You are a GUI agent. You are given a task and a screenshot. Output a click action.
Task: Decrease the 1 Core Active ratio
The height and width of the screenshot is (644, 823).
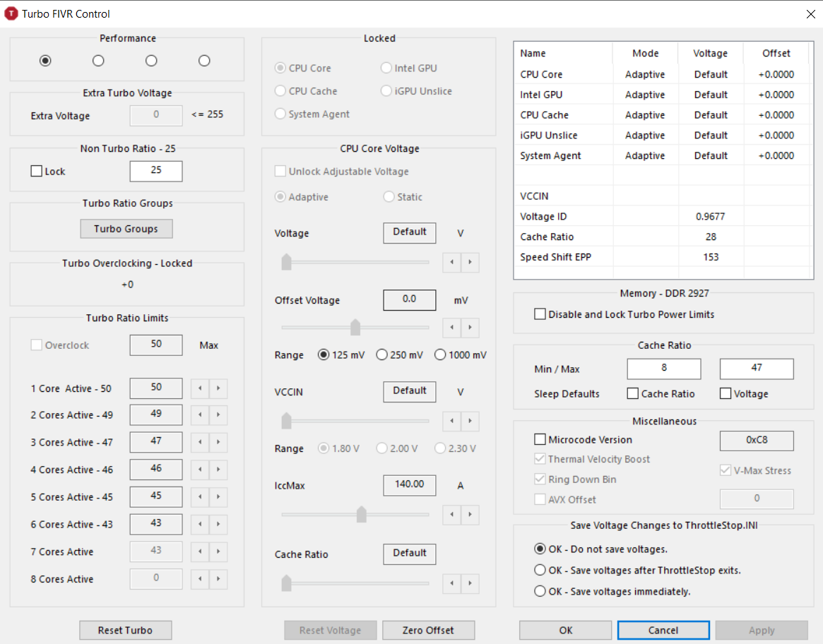200,388
